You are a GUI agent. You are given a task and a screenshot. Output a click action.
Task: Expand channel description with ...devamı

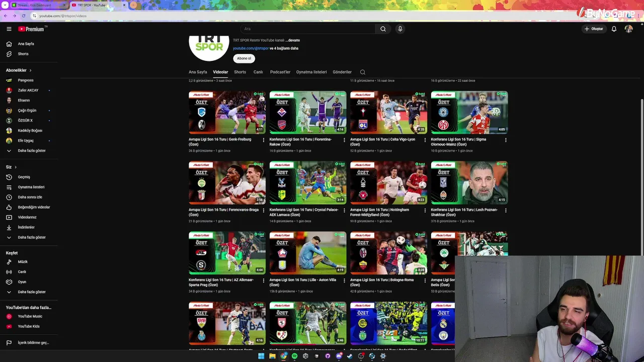(x=293, y=40)
